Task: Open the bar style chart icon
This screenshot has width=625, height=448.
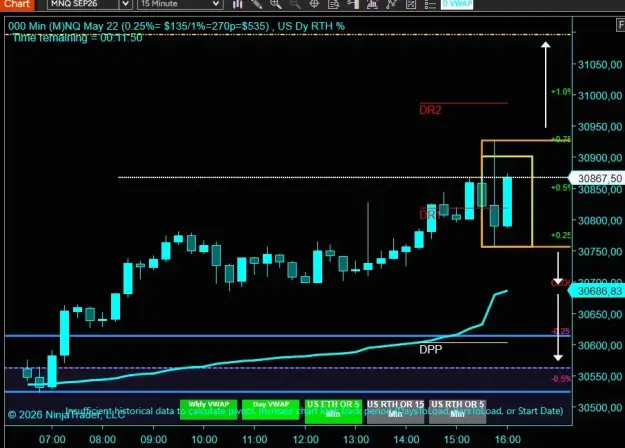Action: (238, 4)
